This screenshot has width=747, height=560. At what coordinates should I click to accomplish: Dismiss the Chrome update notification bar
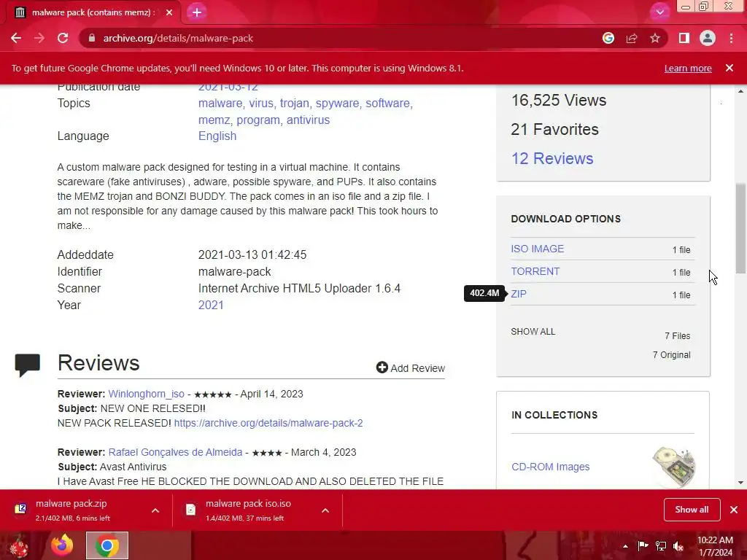pos(729,68)
